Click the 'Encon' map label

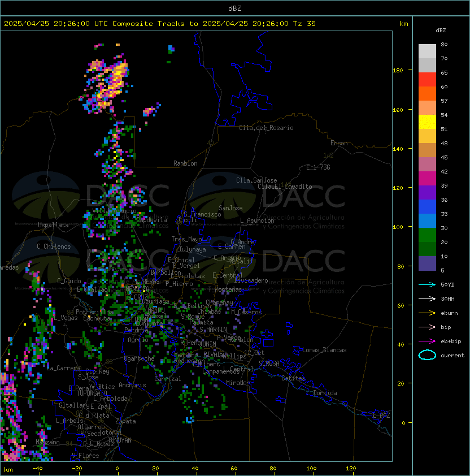(x=339, y=143)
